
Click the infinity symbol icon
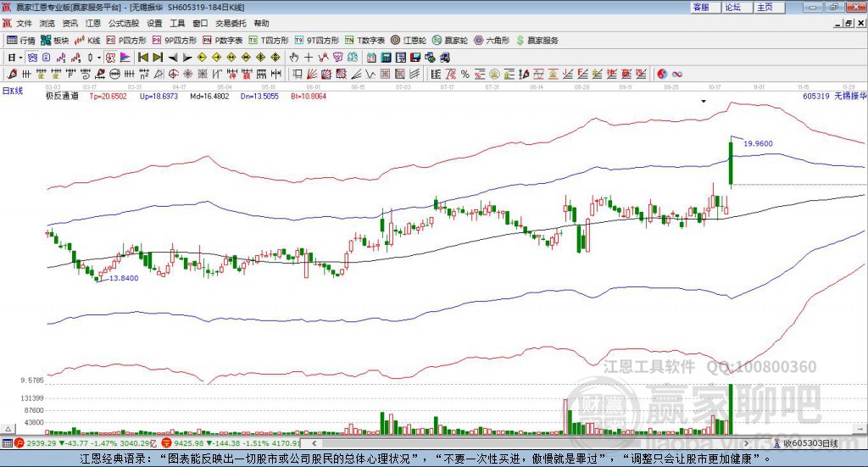[x=677, y=74]
